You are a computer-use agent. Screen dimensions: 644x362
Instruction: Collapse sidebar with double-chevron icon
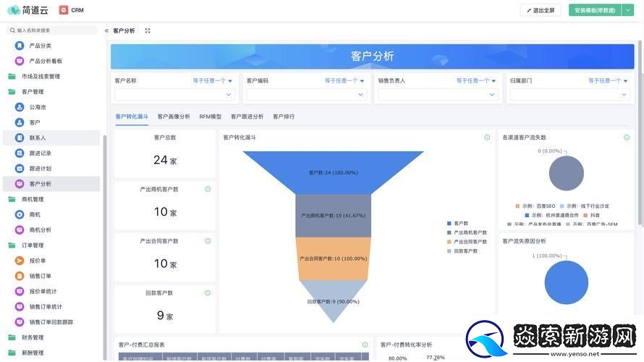click(x=107, y=31)
